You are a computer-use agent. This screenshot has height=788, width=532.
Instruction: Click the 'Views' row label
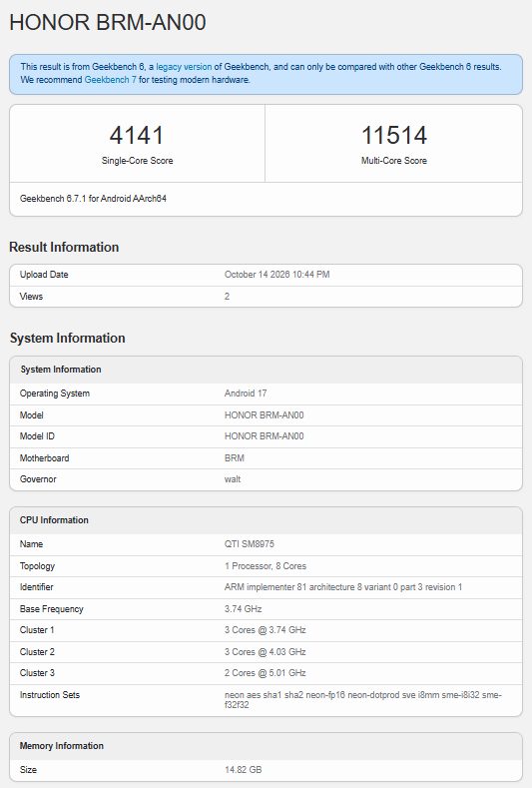31,297
